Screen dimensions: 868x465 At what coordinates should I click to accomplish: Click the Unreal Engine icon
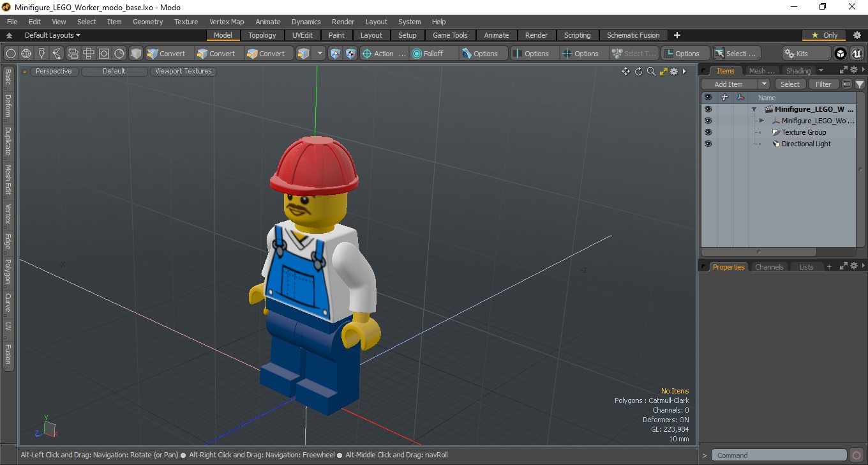pos(857,54)
